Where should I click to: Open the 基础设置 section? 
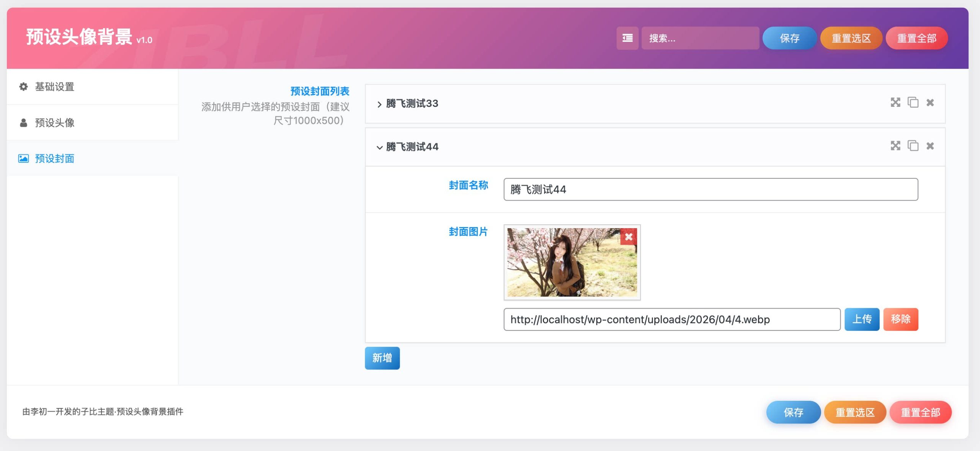pyautogui.click(x=92, y=87)
